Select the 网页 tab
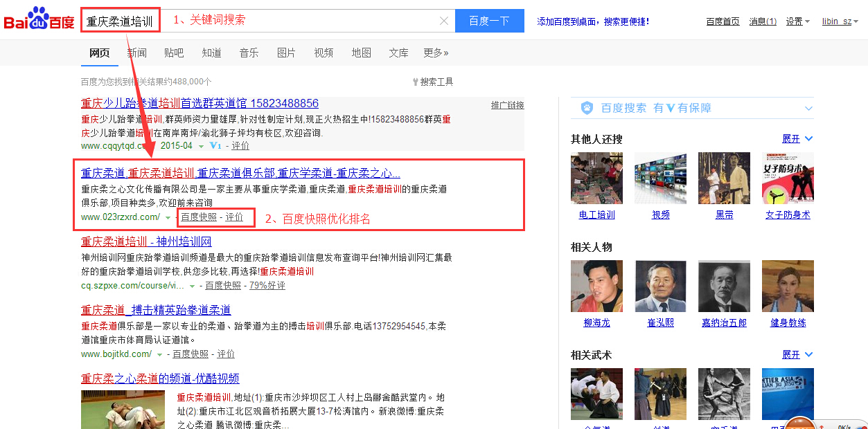Image resolution: width=868 pixels, height=429 pixels. pos(99,53)
